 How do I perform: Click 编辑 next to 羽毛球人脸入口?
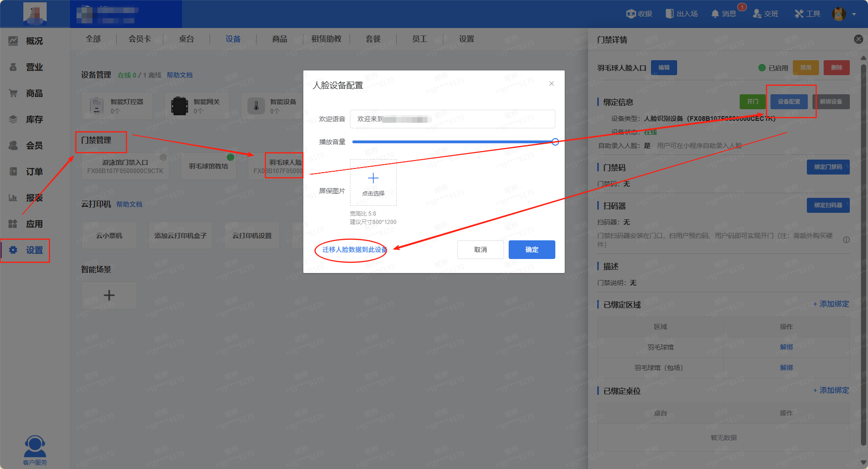point(664,68)
